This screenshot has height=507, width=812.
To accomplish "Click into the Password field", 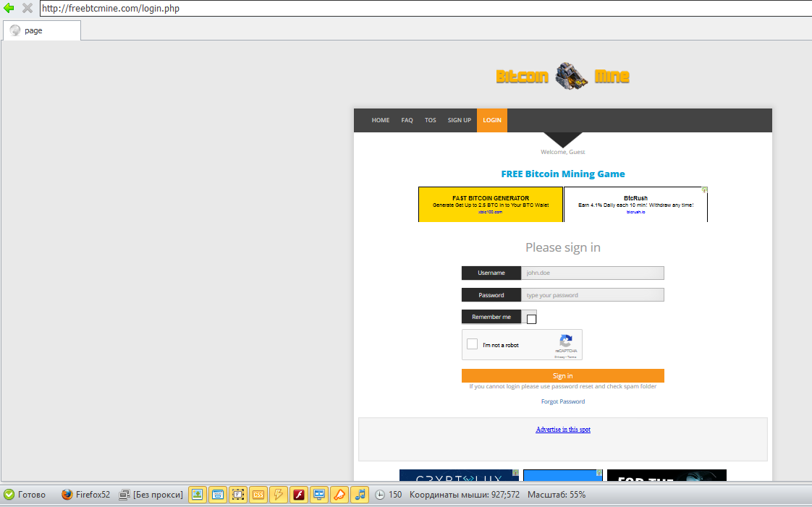I will [x=593, y=295].
